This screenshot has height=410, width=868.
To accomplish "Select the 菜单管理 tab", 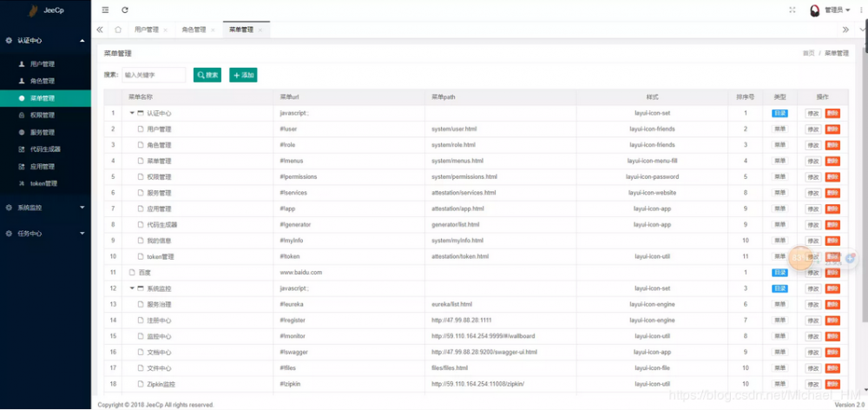I will 241,30.
